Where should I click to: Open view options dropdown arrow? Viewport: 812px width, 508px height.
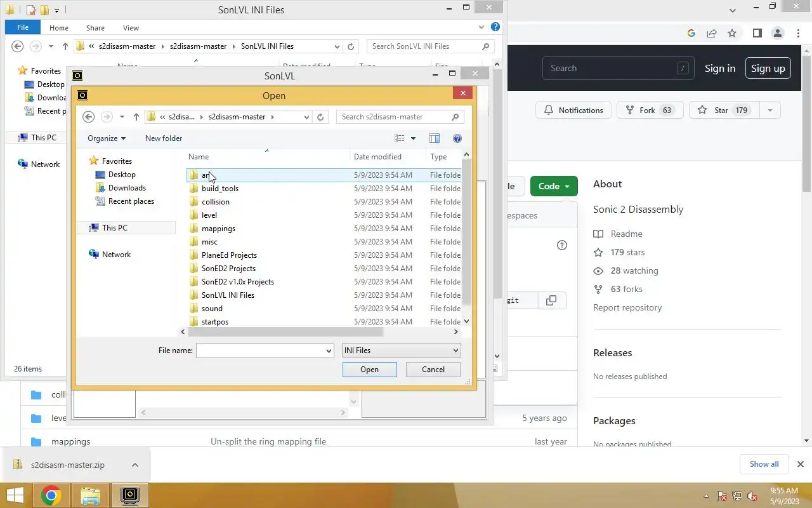click(x=413, y=138)
